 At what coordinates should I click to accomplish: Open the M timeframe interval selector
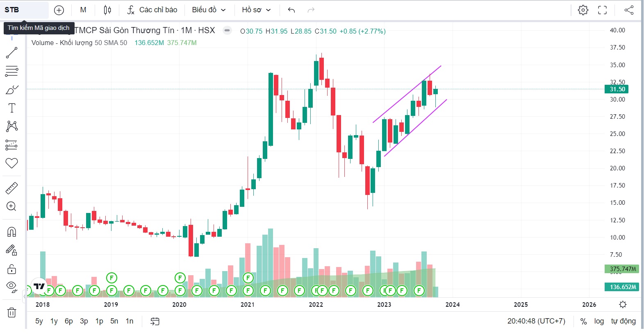83,10
